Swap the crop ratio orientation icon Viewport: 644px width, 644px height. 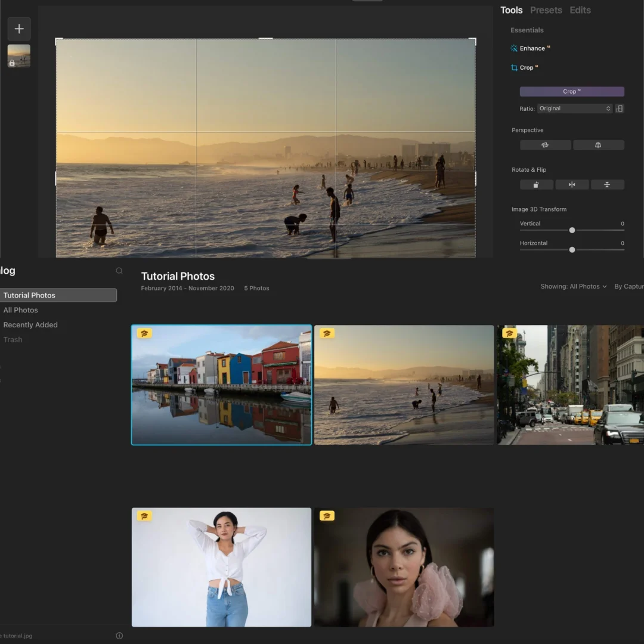[620, 109]
